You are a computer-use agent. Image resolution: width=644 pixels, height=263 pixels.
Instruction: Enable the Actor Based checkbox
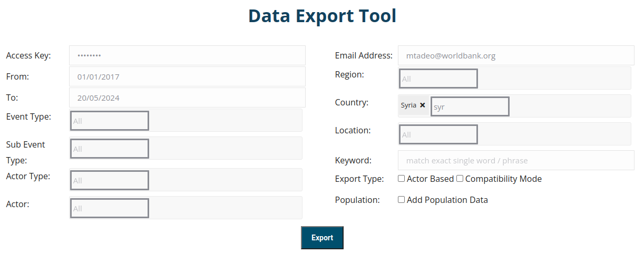[402, 179]
